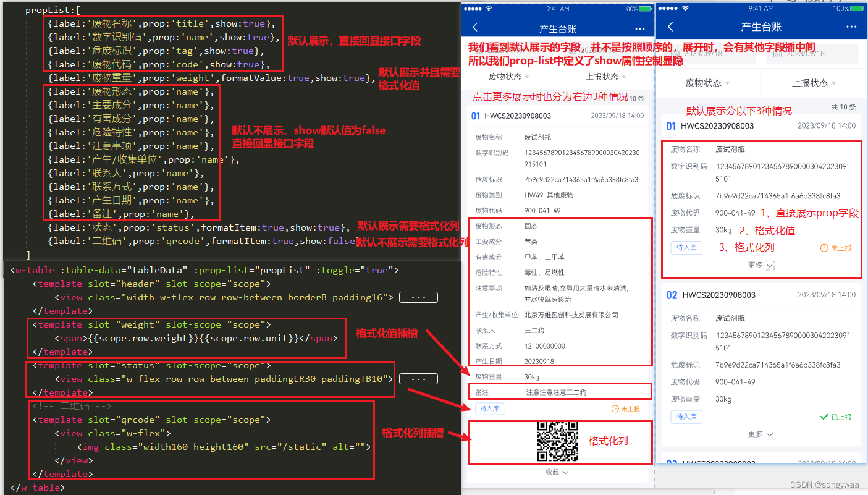
Task: Click the first 2023/09/18 date field in right phone
Action: (708, 54)
